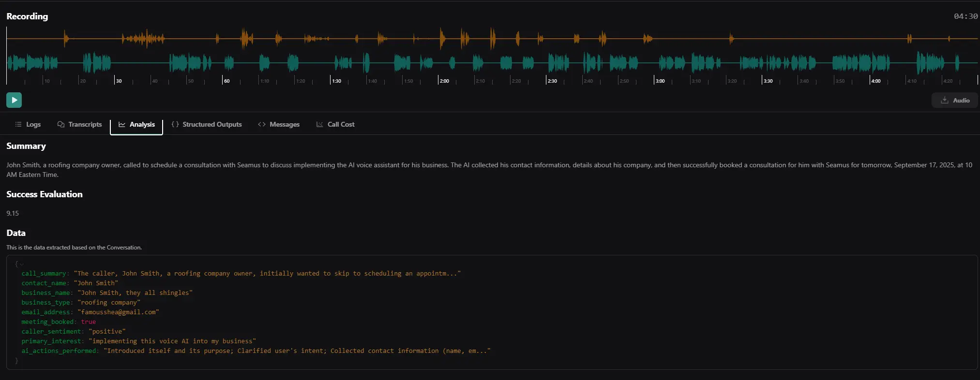Click the primary_interest row
This screenshot has width=980, height=380.
[138, 341]
